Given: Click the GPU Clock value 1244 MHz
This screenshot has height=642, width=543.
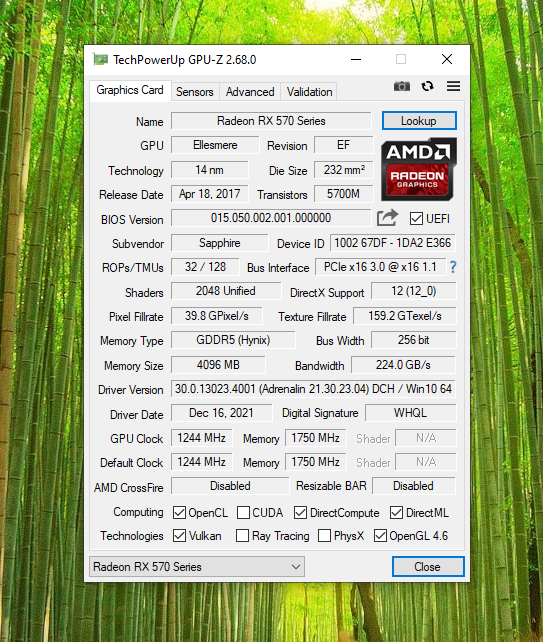Looking at the screenshot, I should 201,438.
